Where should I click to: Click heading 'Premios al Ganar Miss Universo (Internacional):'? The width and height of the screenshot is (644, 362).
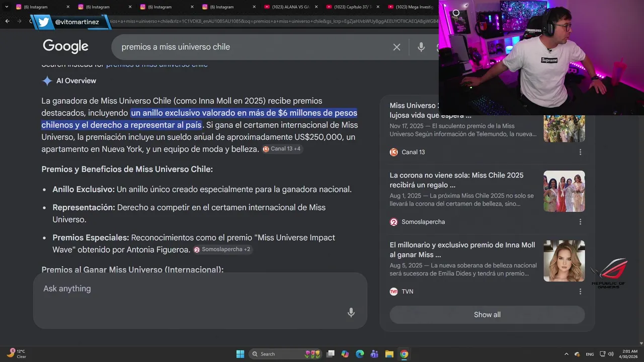tap(132, 269)
